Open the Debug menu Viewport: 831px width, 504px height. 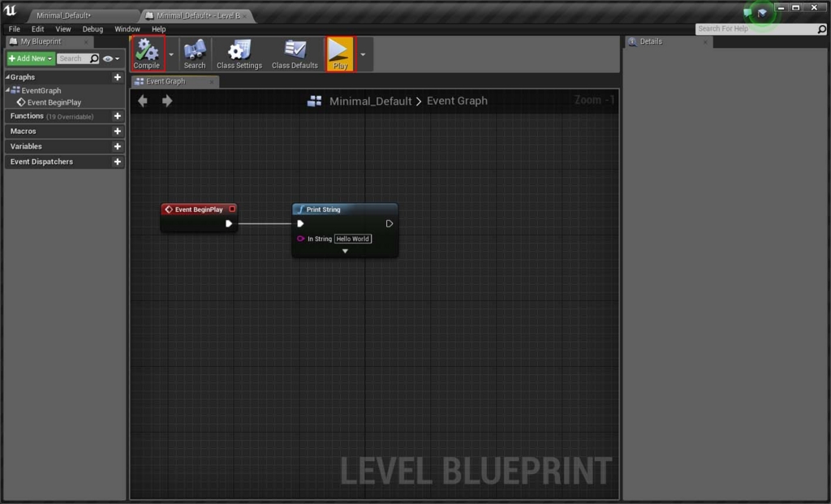tap(93, 29)
